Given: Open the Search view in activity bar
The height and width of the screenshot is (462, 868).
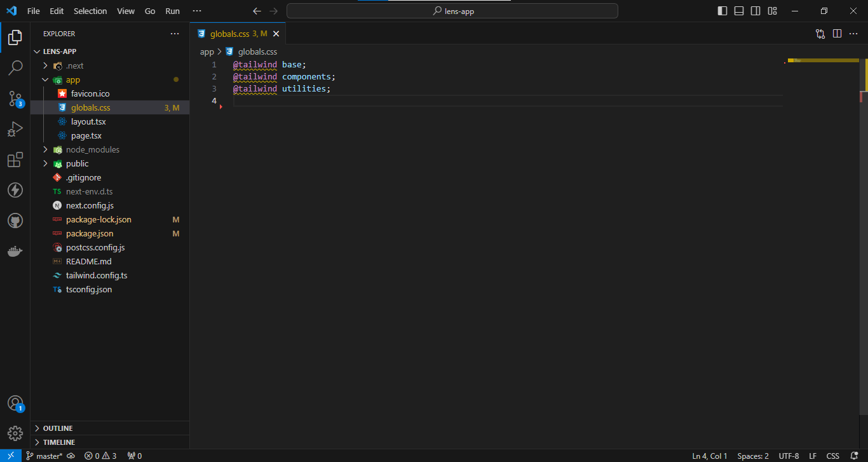Looking at the screenshot, I should pyautogui.click(x=15, y=67).
